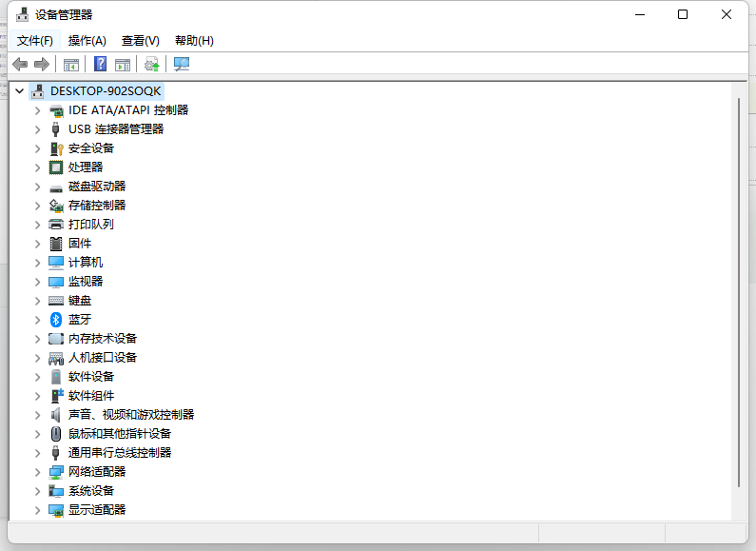756x551 pixels.
Task: Select the 磁盘驱动器 label
Action: click(97, 187)
